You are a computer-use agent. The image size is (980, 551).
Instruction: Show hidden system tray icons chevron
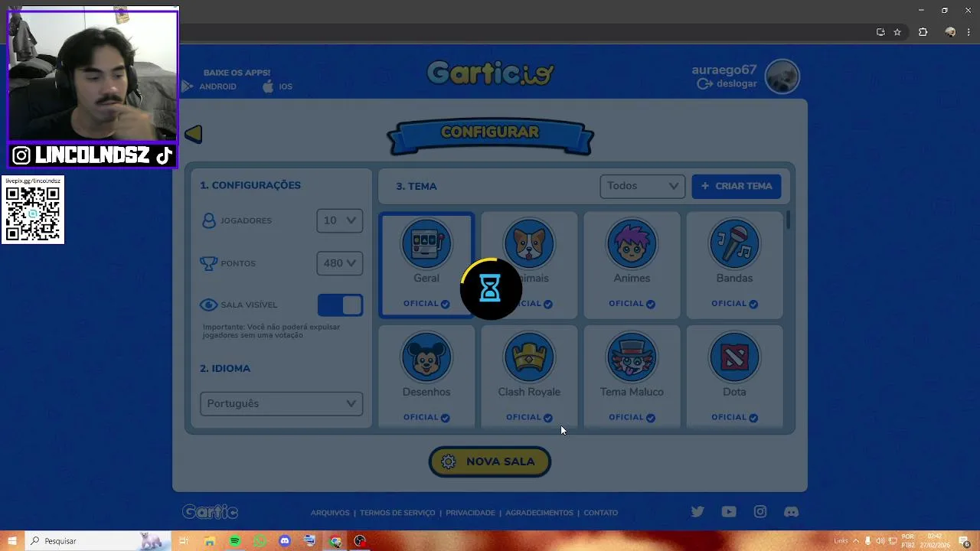coord(856,541)
